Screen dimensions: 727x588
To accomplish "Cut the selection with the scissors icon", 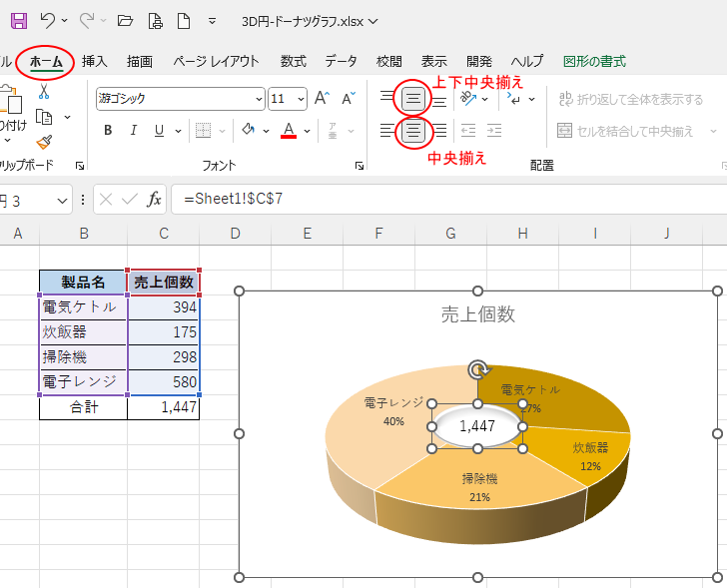I will click(x=44, y=91).
